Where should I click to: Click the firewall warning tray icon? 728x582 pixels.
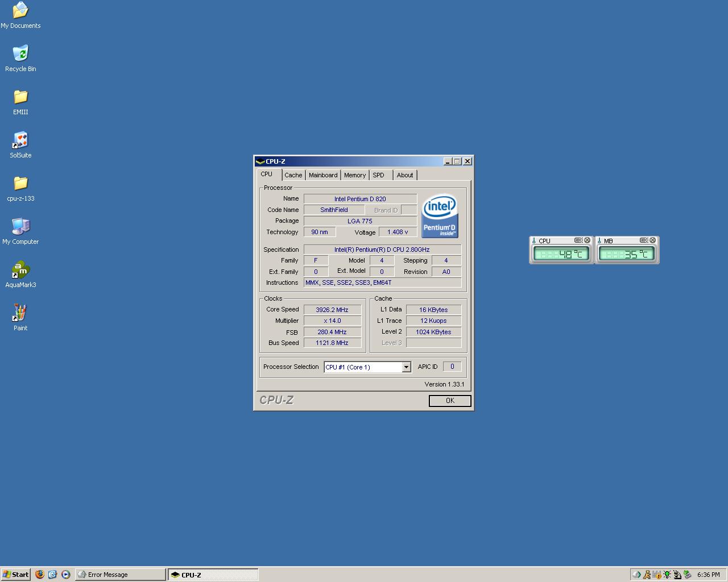pos(657,575)
